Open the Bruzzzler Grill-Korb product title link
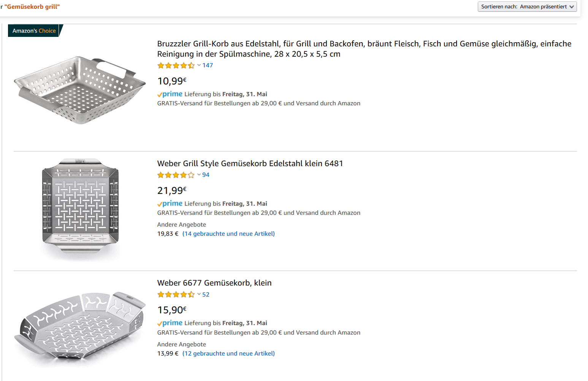This screenshot has width=588, height=381. 364,49
